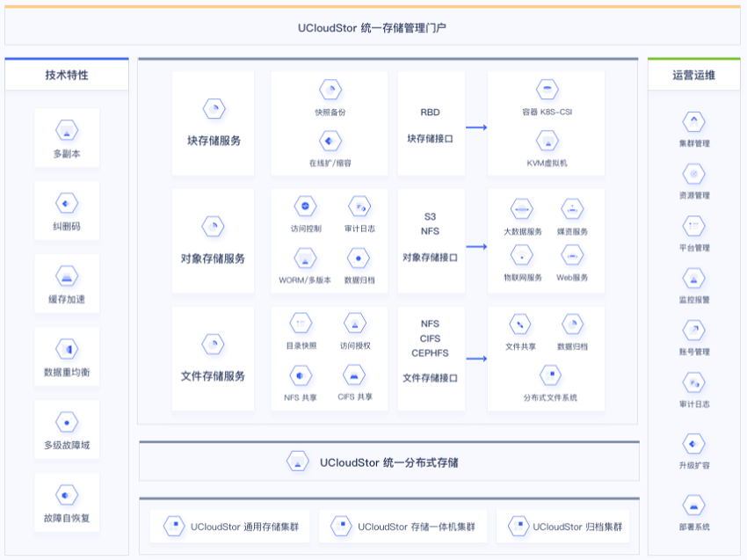Open the 账号管理 icon

point(693,331)
